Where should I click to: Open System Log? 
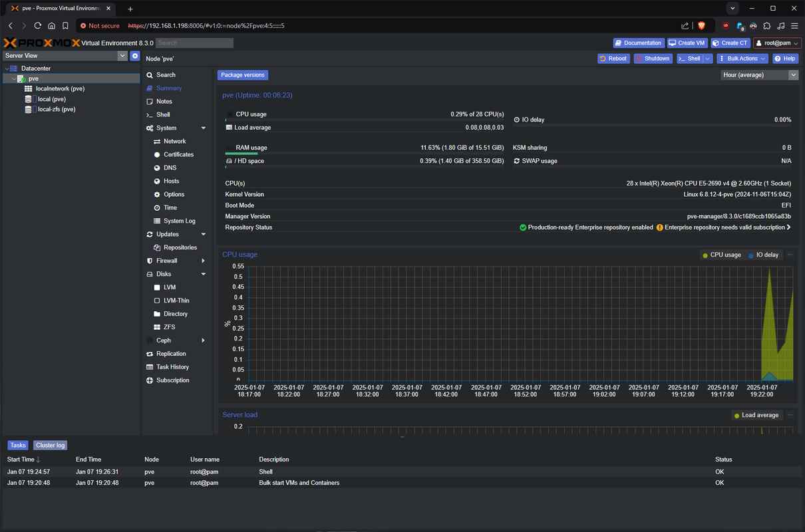pyautogui.click(x=179, y=221)
